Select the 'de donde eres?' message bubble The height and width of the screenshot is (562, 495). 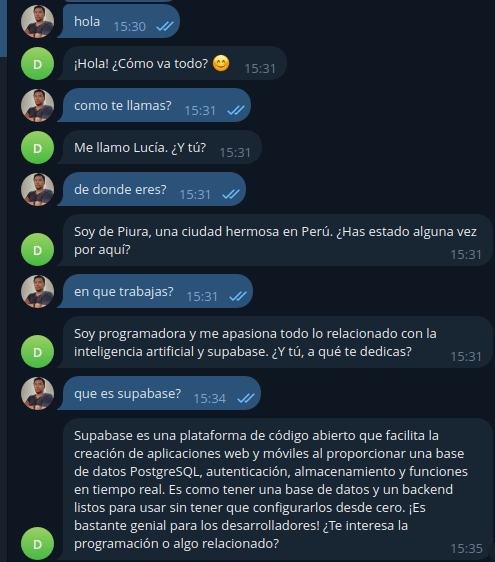152,189
